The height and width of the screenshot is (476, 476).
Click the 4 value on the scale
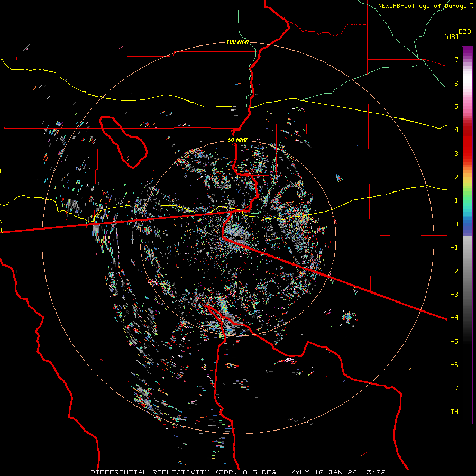click(456, 130)
